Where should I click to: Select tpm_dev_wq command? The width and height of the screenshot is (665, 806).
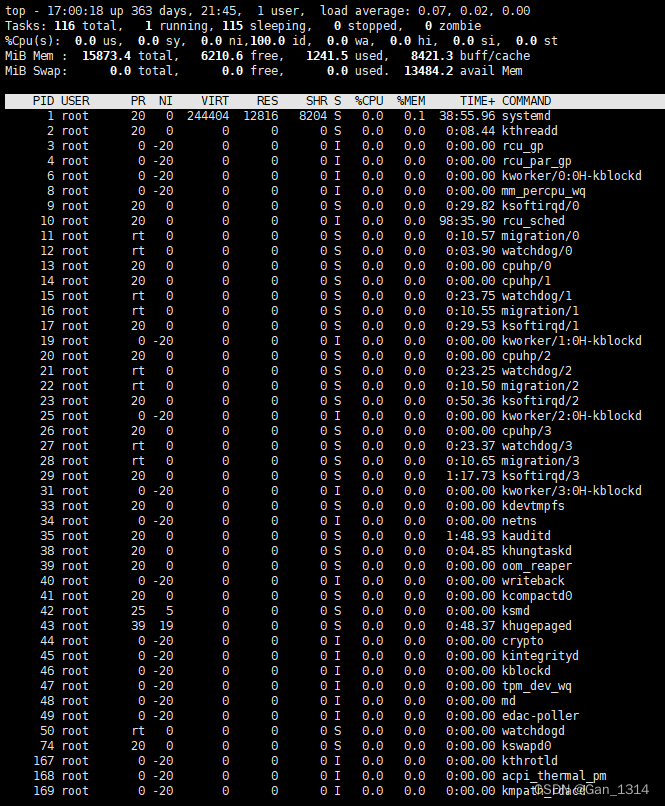pos(537,686)
